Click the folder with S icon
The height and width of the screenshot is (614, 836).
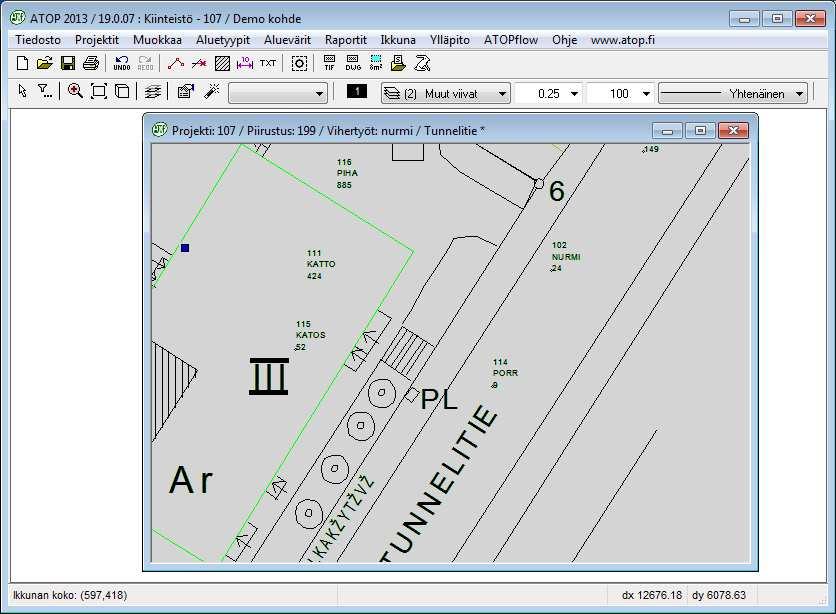[x=398, y=63]
